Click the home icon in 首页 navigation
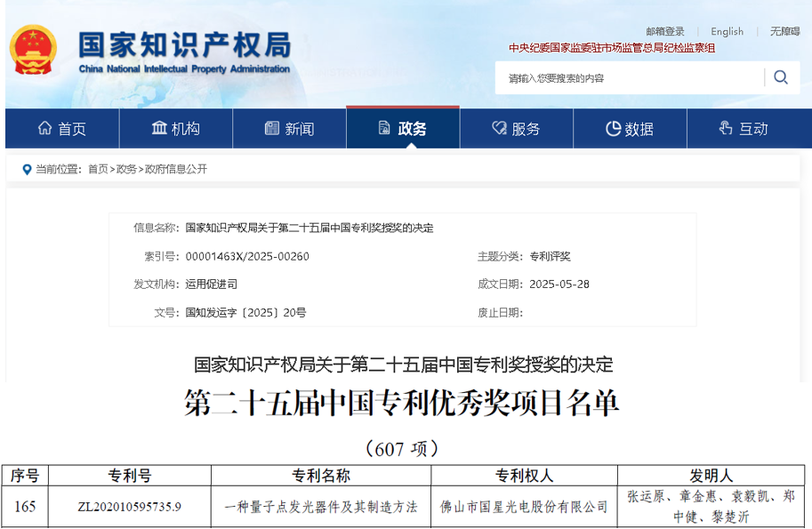The height and width of the screenshot is (529, 812). 44,127
